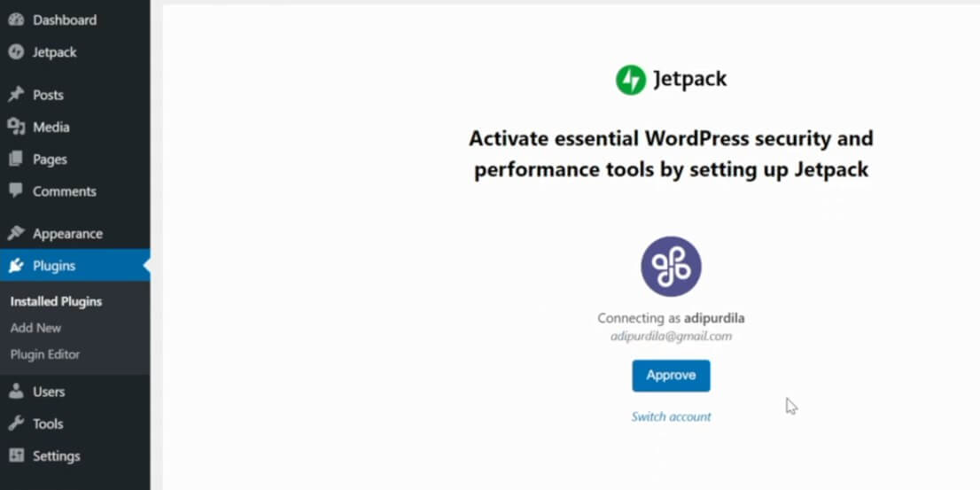The image size is (980, 490).
Task: Click the Settings sliders icon
Action: click(16, 455)
